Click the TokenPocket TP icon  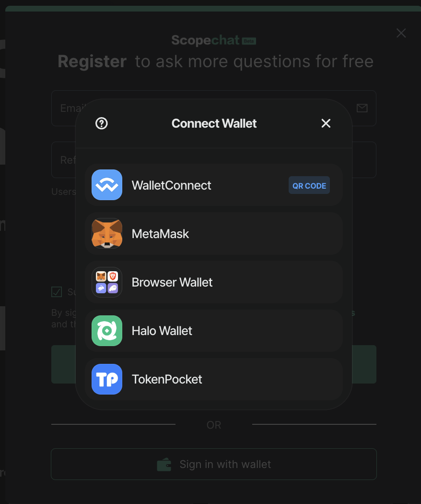pos(107,379)
